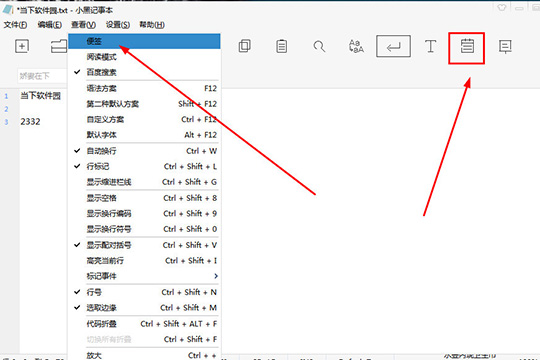This screenshot has height=360, width=540.
Task: Uncheck 自动换行 in the menu
Action: pyautogui.click(x=144, y=151)
